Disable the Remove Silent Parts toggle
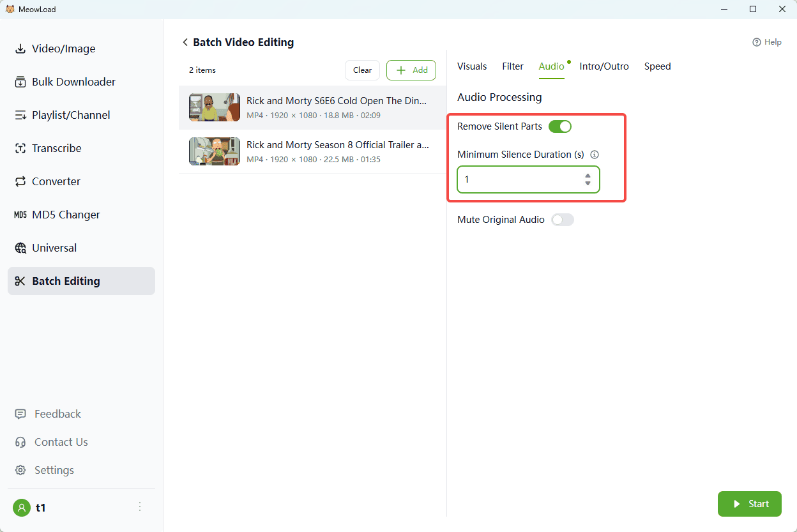797x532 pixels. pos(560,126)
